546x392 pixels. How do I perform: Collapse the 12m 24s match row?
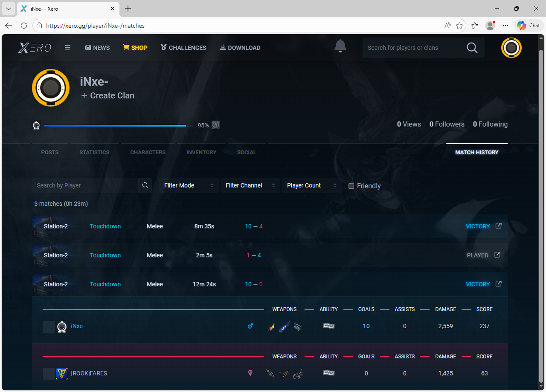coord(205,284)
